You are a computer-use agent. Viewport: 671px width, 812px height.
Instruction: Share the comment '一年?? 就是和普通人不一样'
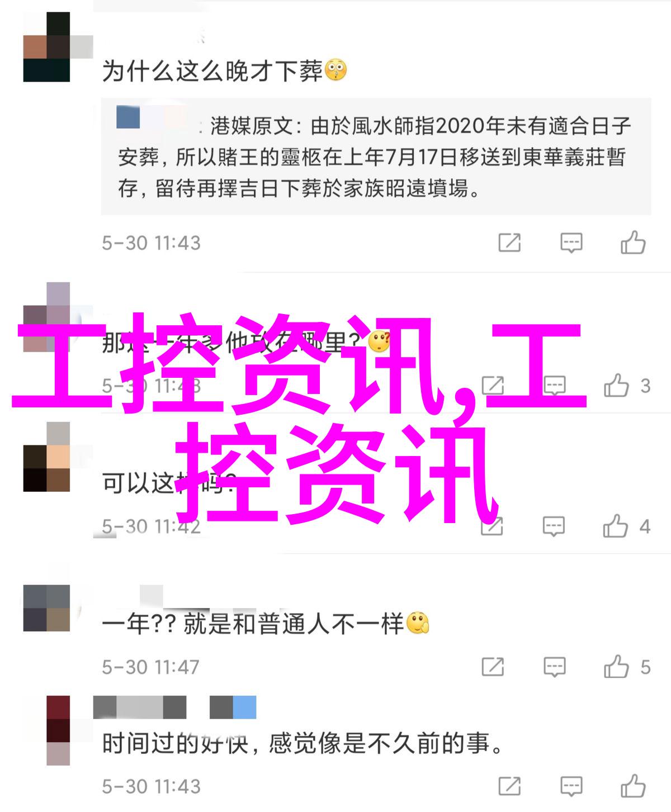click(493, 667)
